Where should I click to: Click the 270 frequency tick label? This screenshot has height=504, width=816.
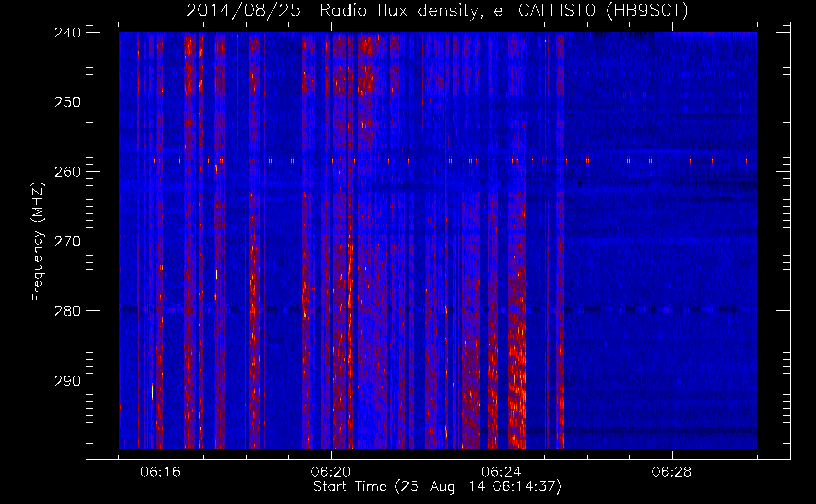click(68, 241)
